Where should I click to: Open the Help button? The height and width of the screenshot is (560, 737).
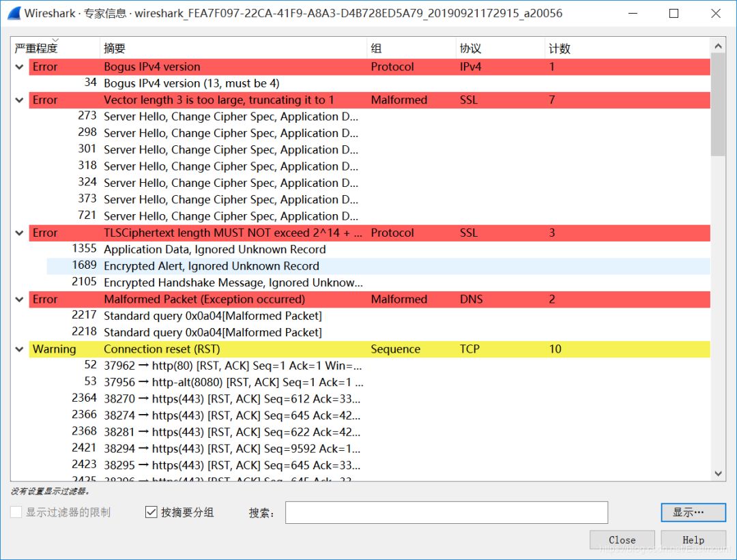[x=693, y=540]
